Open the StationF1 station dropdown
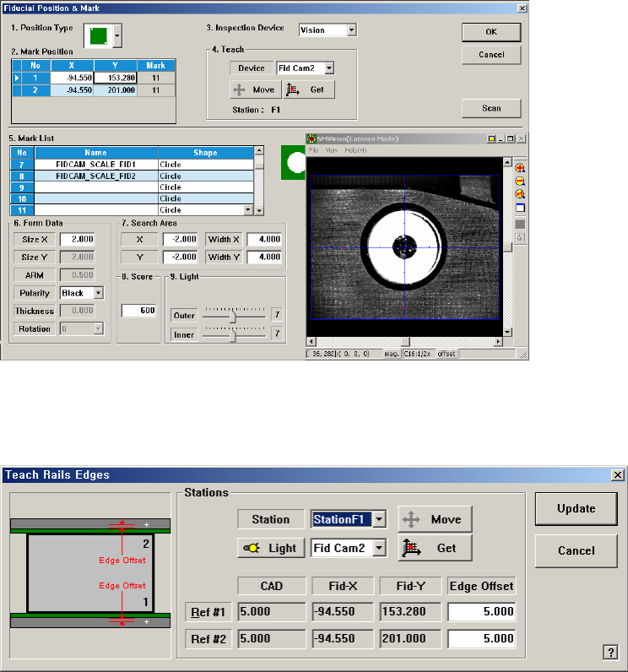Image resolution: width=628 pixels, height=672 pixels. 380,519
